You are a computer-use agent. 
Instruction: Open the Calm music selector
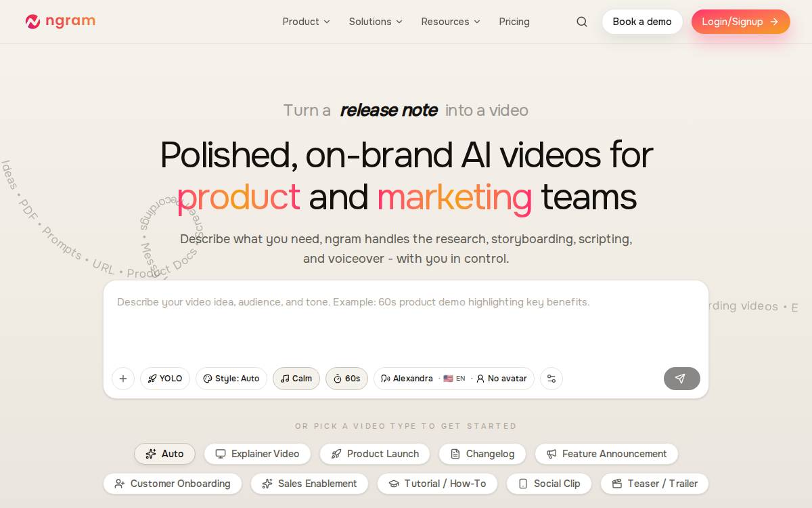[x=296, y=379]
